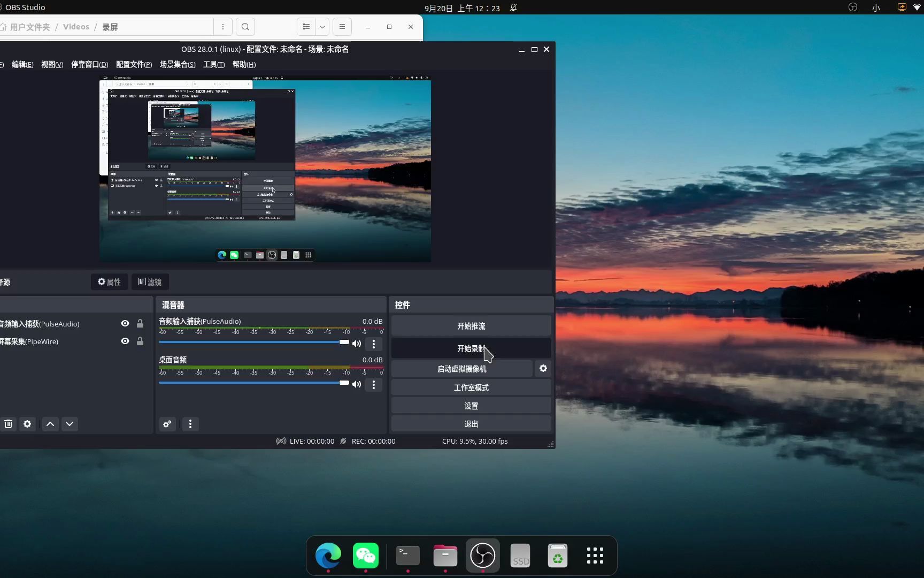Open the 编辑(E) menu
The height and width of the screenshot is (578, 924).
(x=22, y=64)
